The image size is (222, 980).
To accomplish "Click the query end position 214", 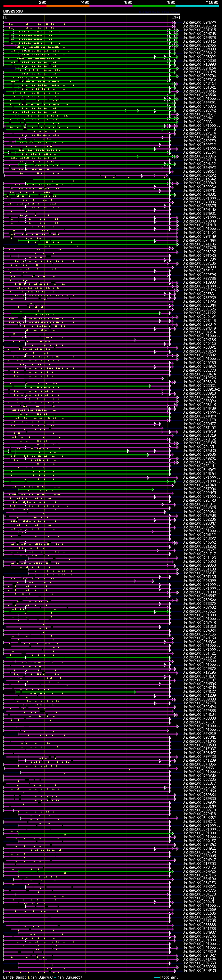I will coord(175,17).
